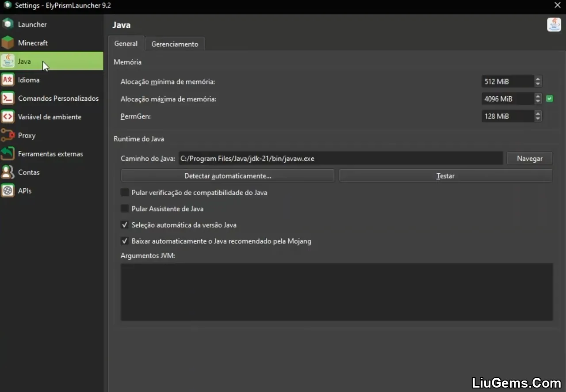Click the Navegar browse button
Screen dimensions: 566x392
[x=529, y=158]
